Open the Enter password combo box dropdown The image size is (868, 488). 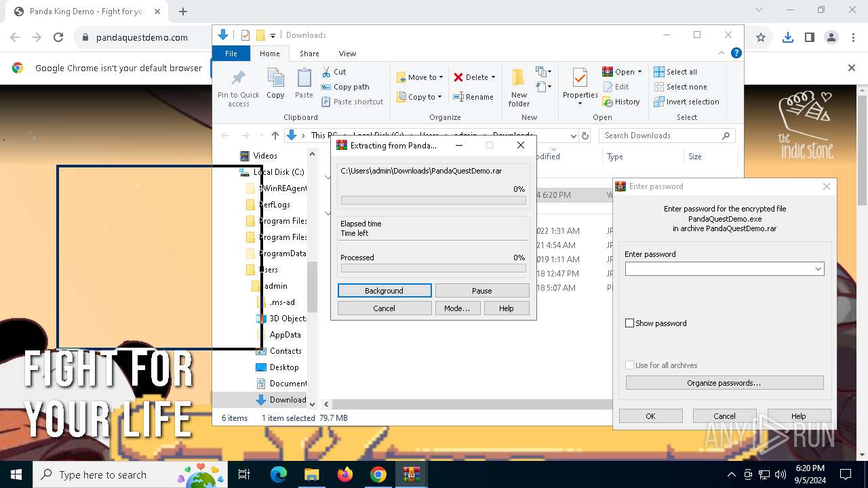coord(818,269)
